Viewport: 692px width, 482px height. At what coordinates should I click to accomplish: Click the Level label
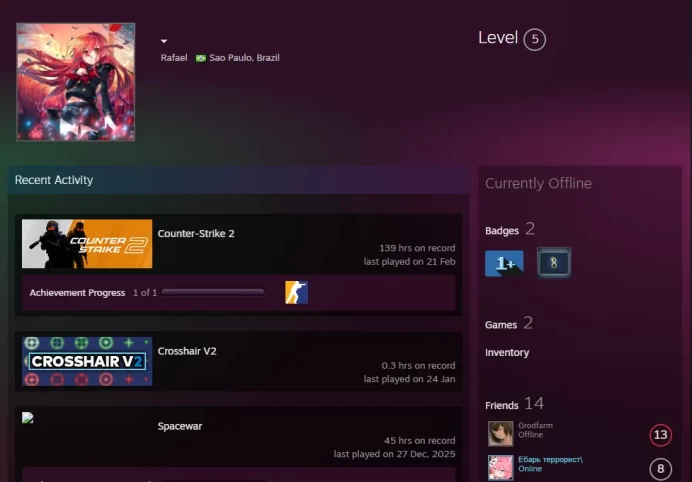[x=498, y=38]
